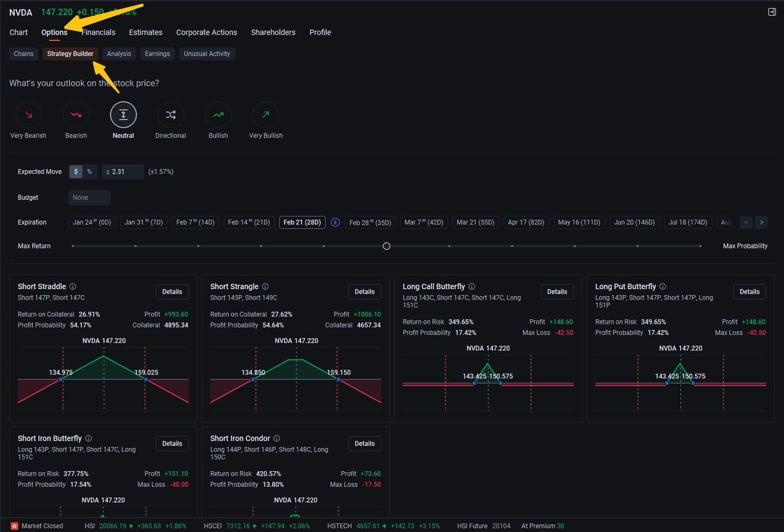Open the Estimates tab
Viewport: 784px width, 532px height.
tap(146, 32)
